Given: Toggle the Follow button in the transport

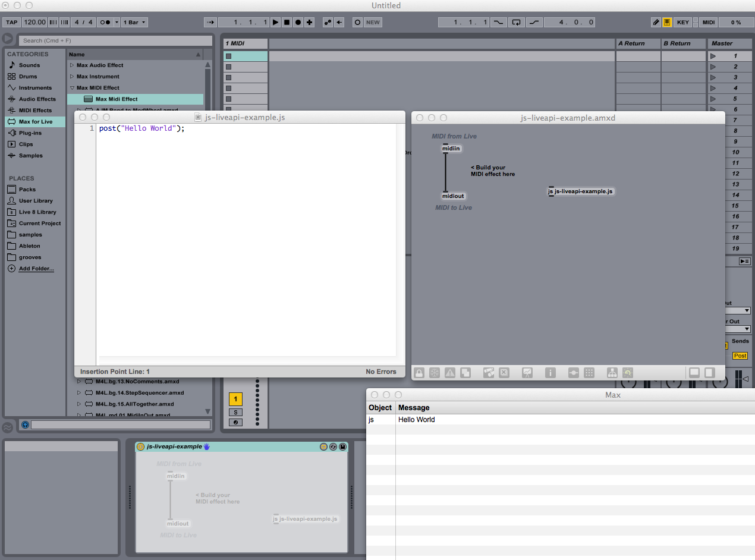Looking at the screenshot, I should 210,22.
